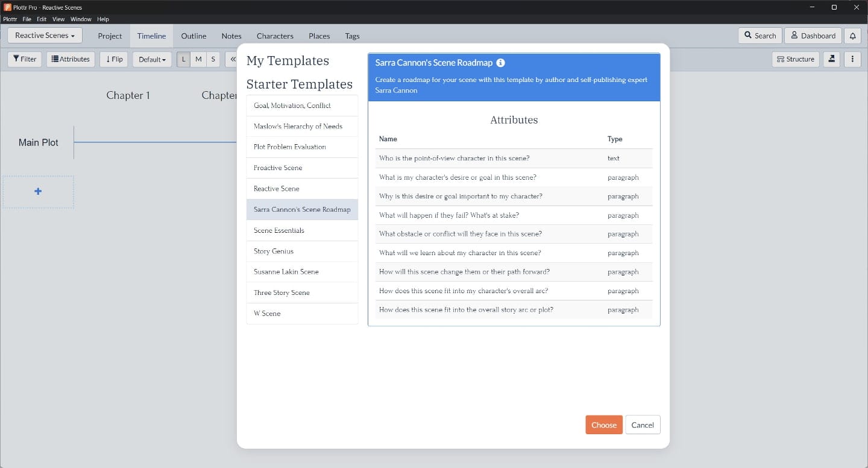Flip the timeline orientation

tap(114, 59)
